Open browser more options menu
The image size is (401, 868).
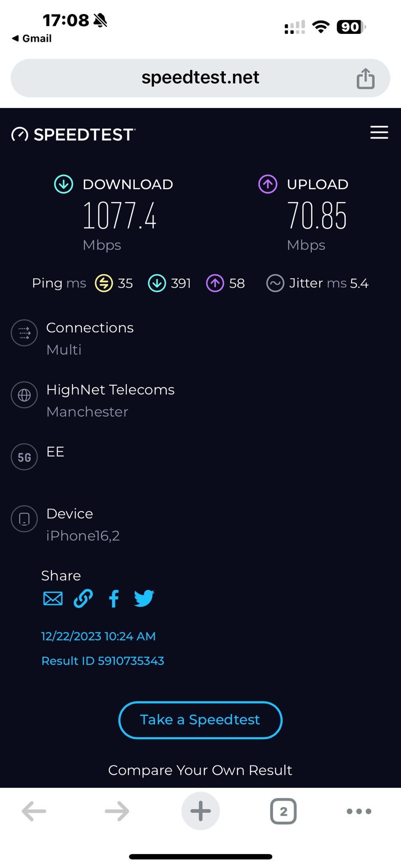pos(359,811)
